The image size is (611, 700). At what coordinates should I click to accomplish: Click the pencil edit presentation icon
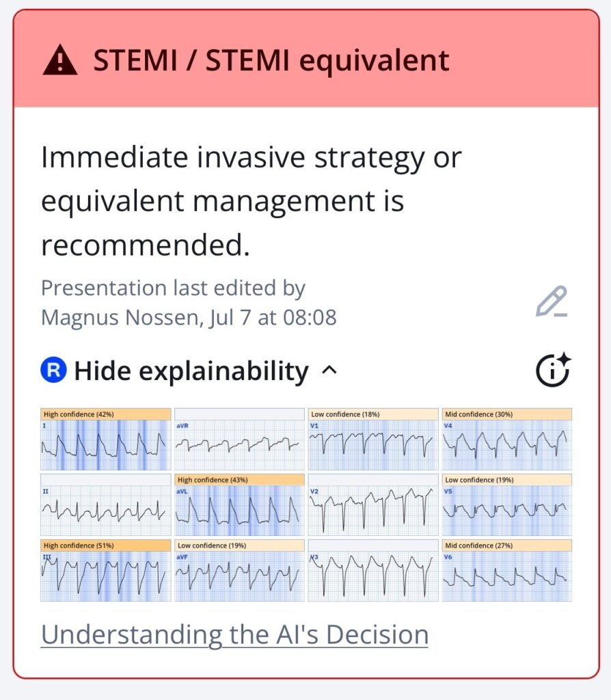552,301
